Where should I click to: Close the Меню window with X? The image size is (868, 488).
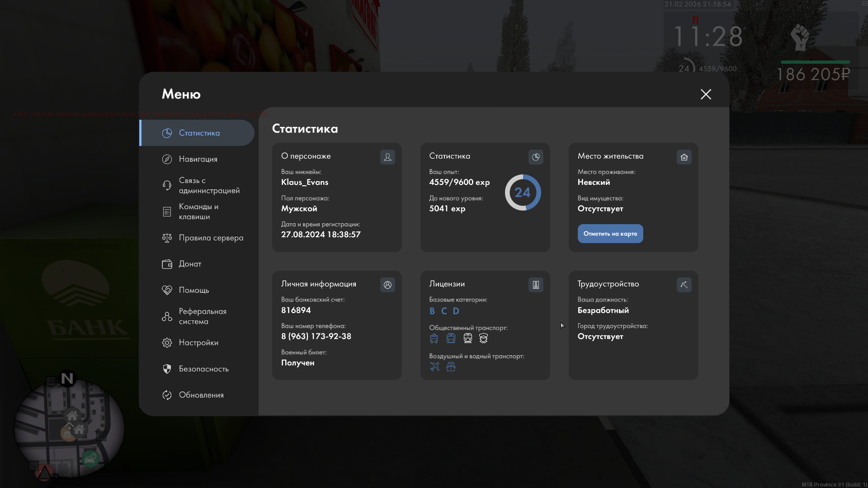click(x=706, y=94)
